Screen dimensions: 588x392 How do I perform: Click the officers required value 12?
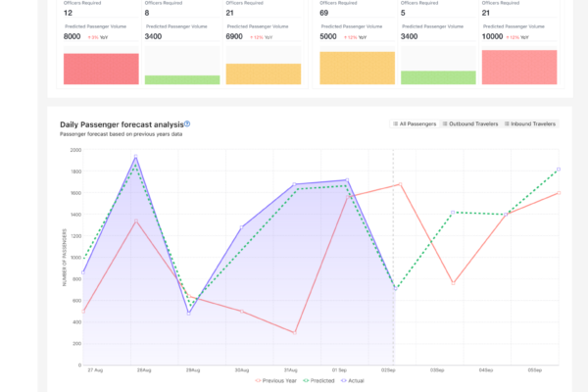point(68,13)
